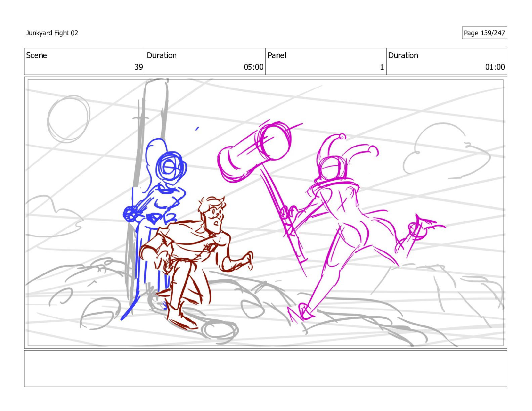Click the 'Junkyard Fight 02' title text

tap(52, 33)
